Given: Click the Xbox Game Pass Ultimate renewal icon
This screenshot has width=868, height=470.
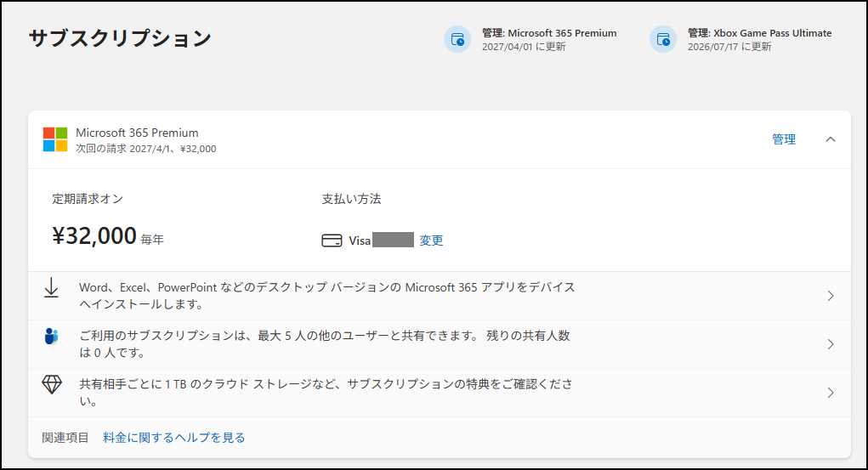Looking at the screenshot, I should (x=662, y=39).
